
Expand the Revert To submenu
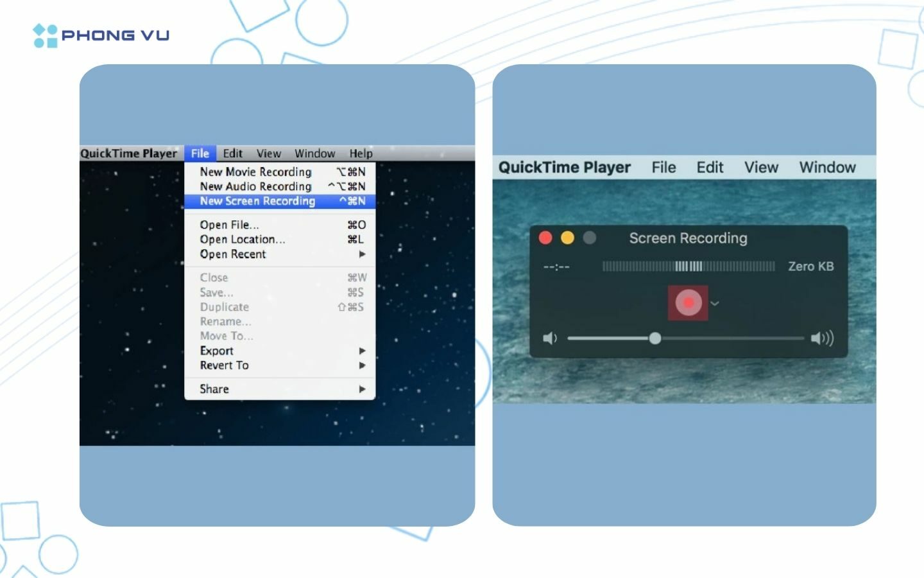pyautogui.click(x=280, y=365)
